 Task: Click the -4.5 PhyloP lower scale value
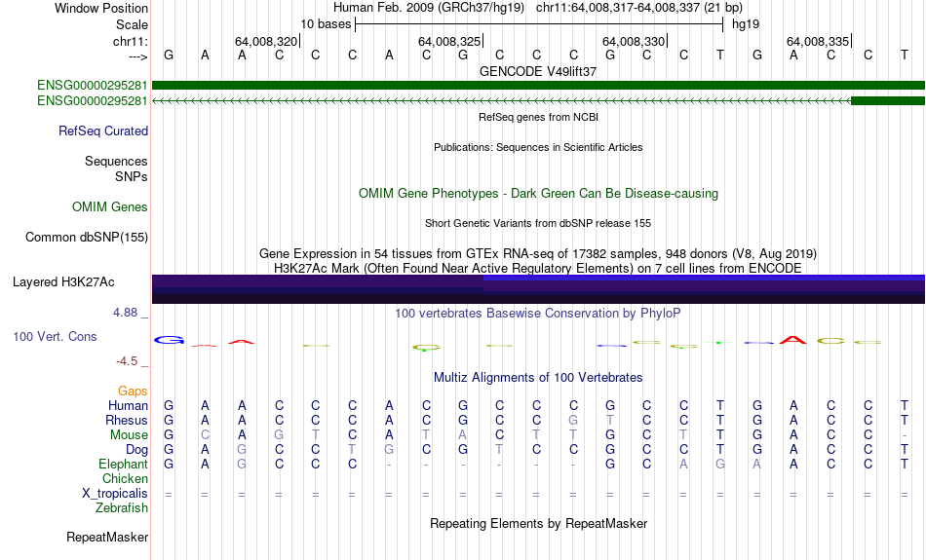127,361
